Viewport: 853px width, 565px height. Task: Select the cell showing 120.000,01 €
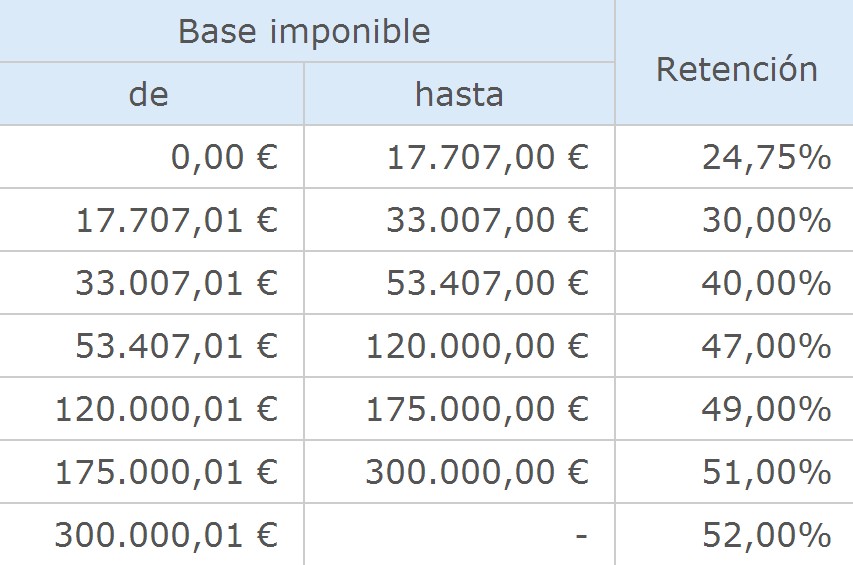[x=166, y=409]
